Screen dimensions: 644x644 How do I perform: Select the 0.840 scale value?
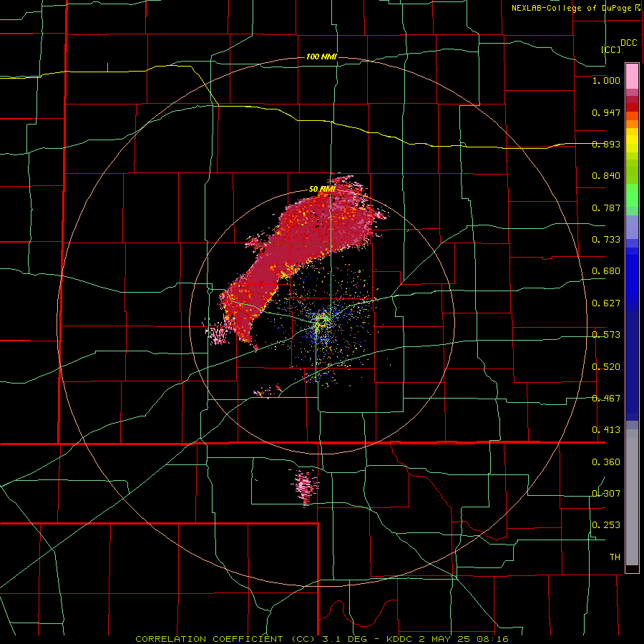tap(606, 176)
